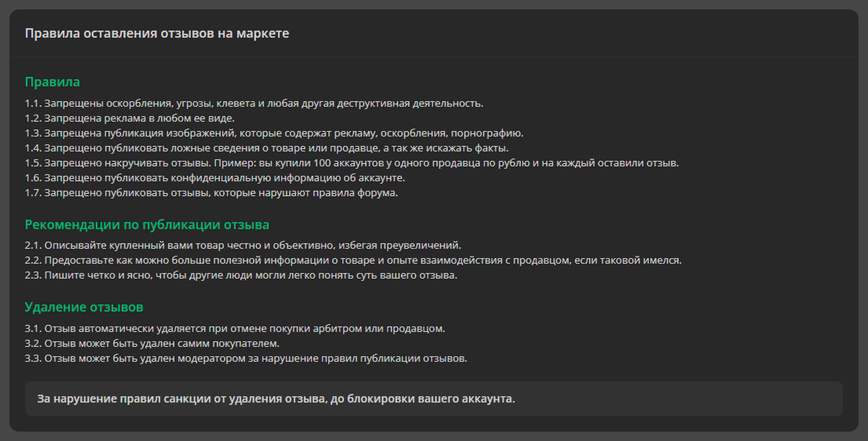This screenshot has height=441, width=868.
Task: Click recommendation 2.3 about writing clearly
Action: pyautogui.click(x=241, y=275)
